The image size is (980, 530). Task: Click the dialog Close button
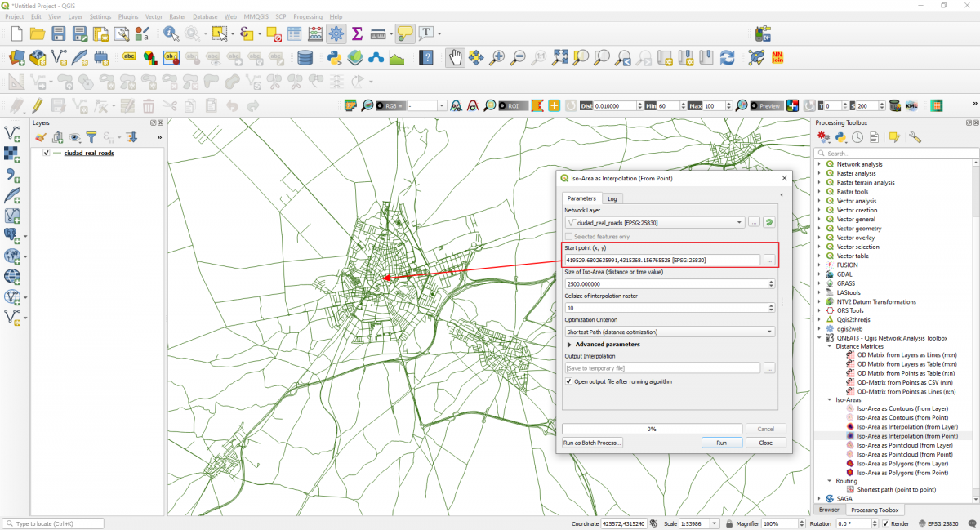point(765,443)
